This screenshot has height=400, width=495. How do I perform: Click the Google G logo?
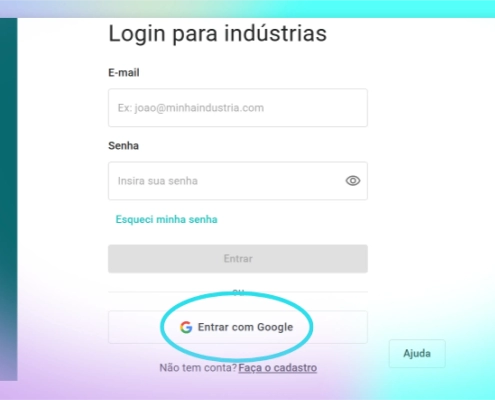click(186, 327)
